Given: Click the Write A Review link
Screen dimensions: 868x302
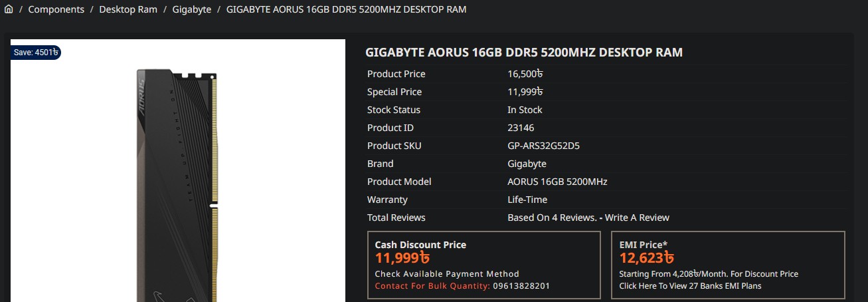Looking at the screenshot, I should pos(637,218).
